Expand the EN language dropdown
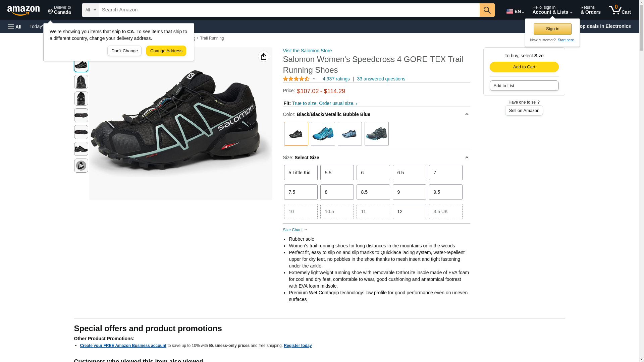This screenshot has width=644, height=362. (515, 11)
